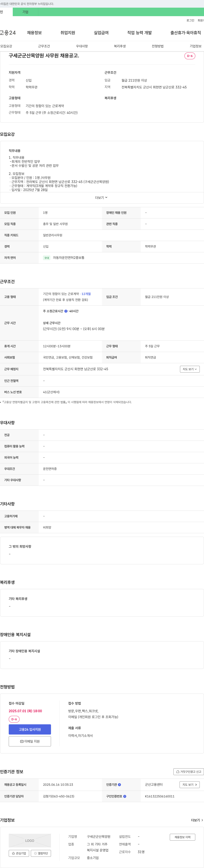Select bus route value 41(군산에서)
Viewport: 204px width, 868px height.
(51, 392)
